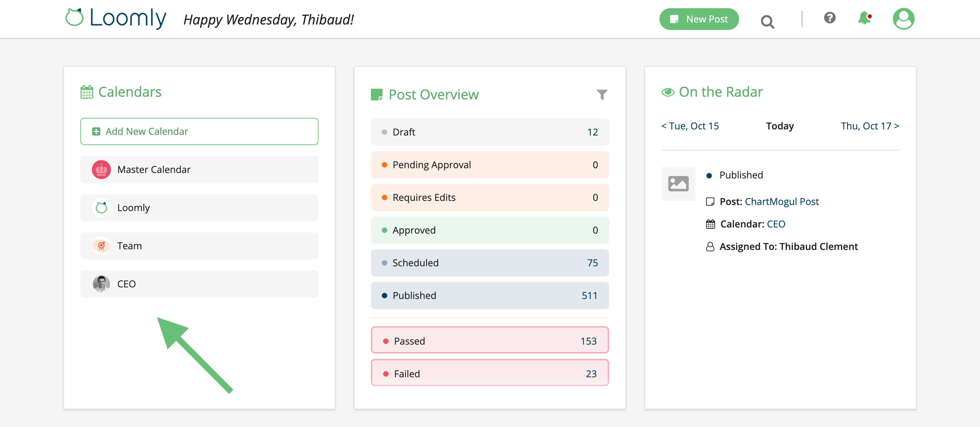980x427 pixels.
Task: Open the notifications bell
Action: tap(864, 18)
